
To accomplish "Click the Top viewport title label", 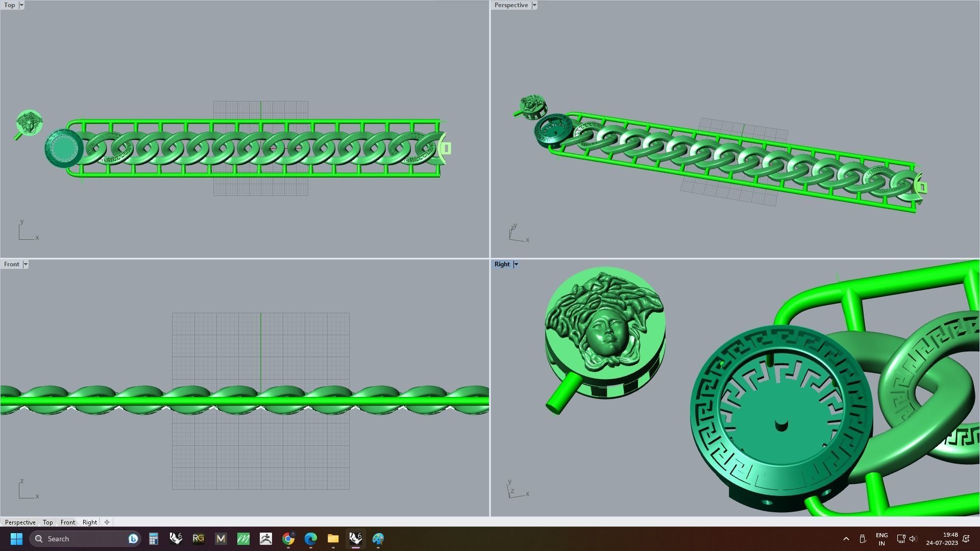I will pos(10,5).
